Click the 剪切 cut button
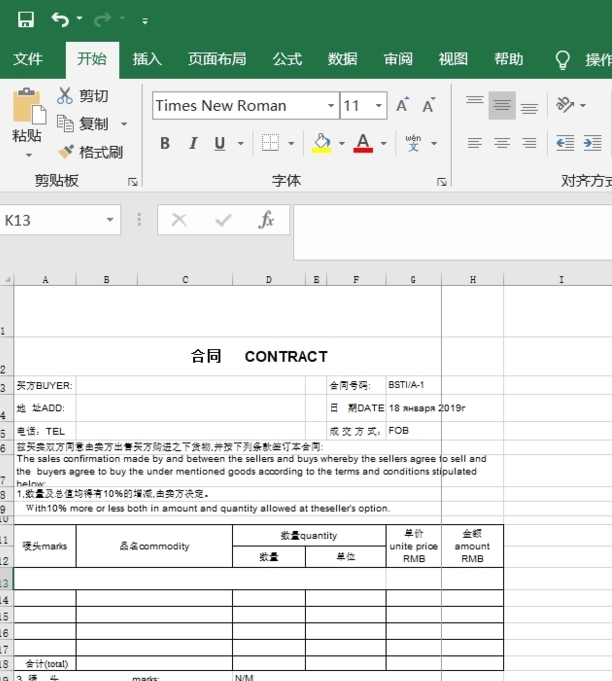 coord(83,96)
